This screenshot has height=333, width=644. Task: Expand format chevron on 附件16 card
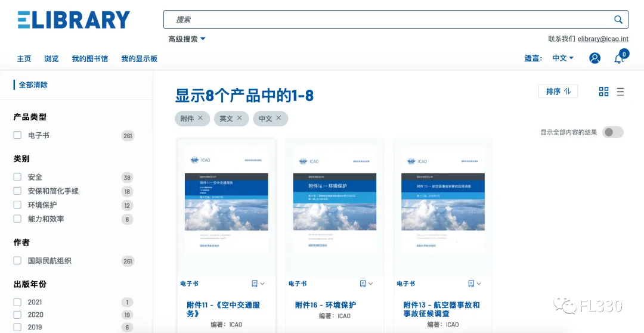coord(371,284)
